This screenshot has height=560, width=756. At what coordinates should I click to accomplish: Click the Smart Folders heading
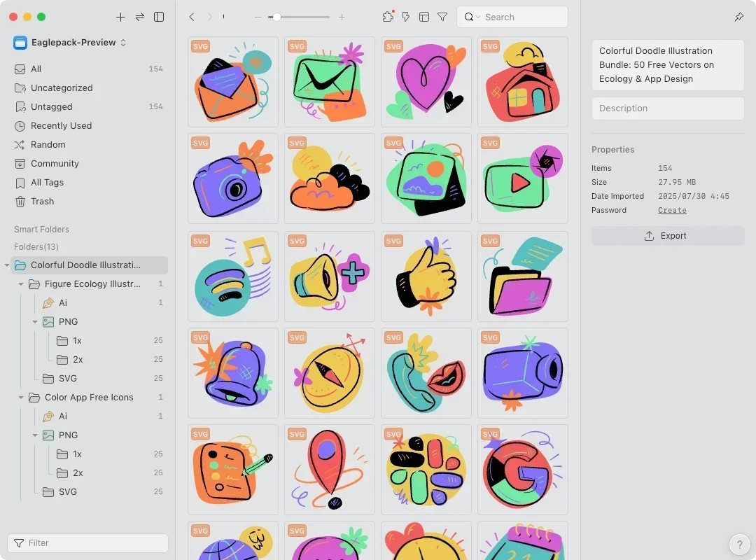coord(41,230)
